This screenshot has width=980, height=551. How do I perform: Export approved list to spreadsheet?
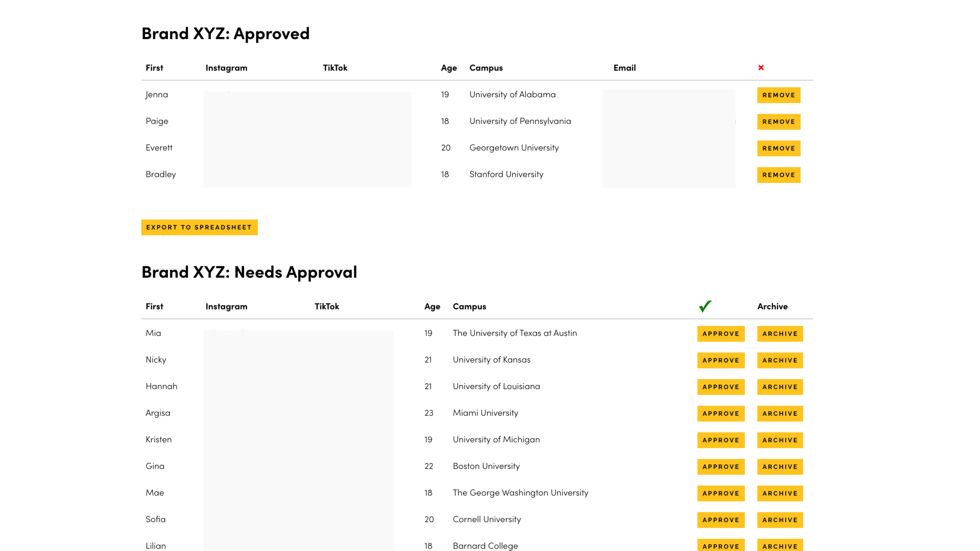click(199, 227)
